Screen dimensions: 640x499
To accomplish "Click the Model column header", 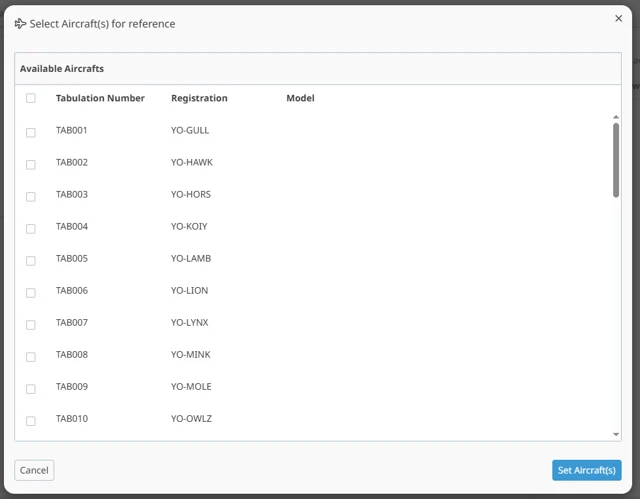I will [300, 98].
